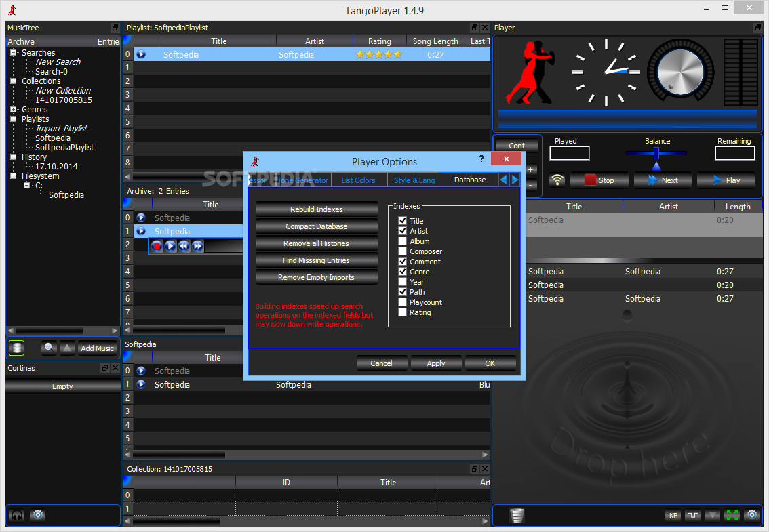
Task: Click the headphones icon at bottom left
Action: pyautogui.click(x=17, y=515)
